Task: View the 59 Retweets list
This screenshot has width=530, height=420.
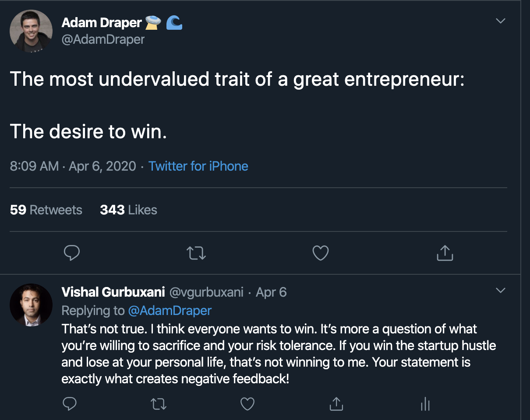Action: (x=46, y=210)
